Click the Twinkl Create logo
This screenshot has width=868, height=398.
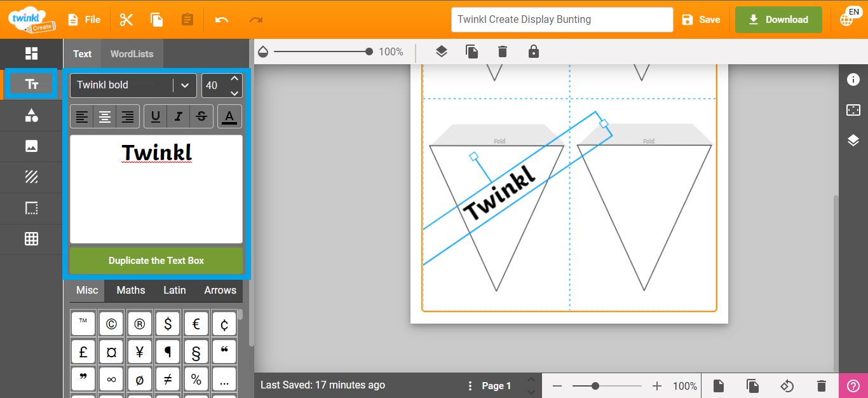pos(32,19)
